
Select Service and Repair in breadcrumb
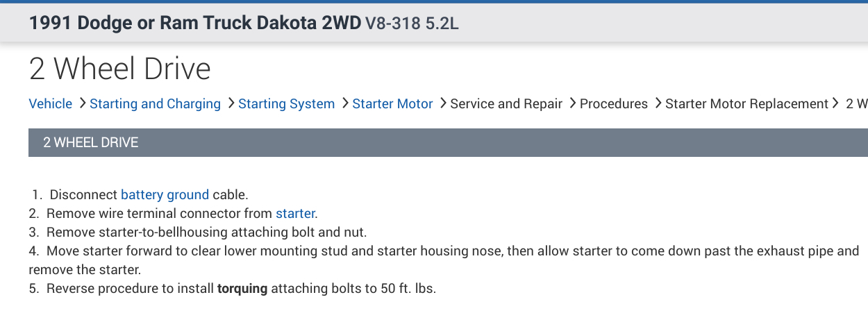pyautogui.click(x=506, y=104)
